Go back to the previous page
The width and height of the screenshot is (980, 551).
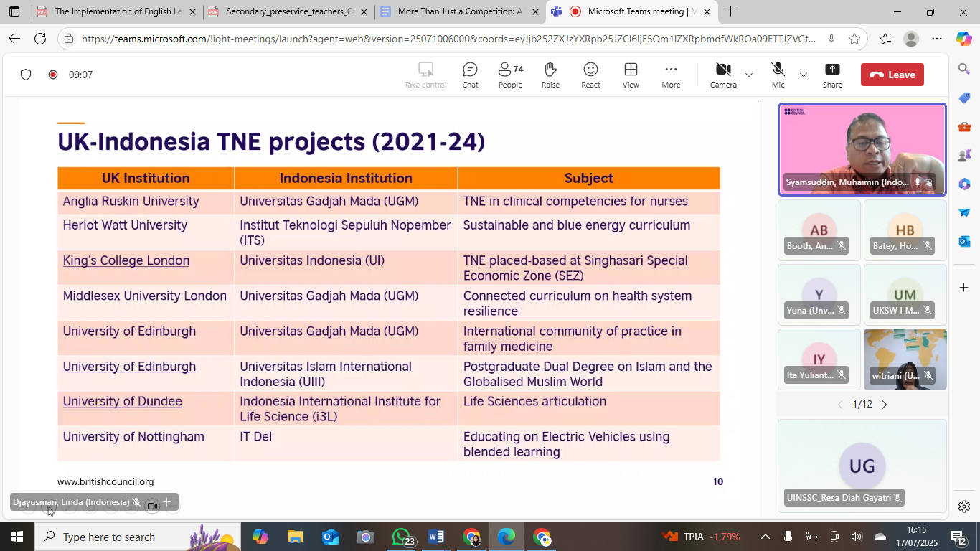pos(14,39)
